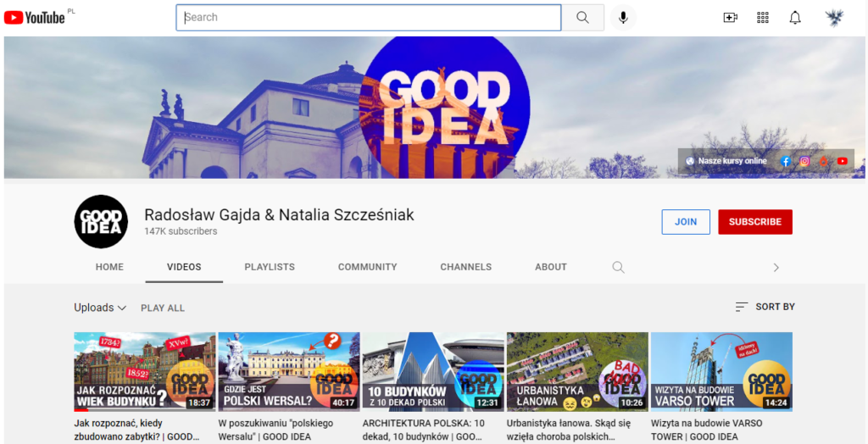The width and height of the screenshot is (868, 444).
Task: Open the Polski Wersal video thumbnail
Action: pos(289,372)
